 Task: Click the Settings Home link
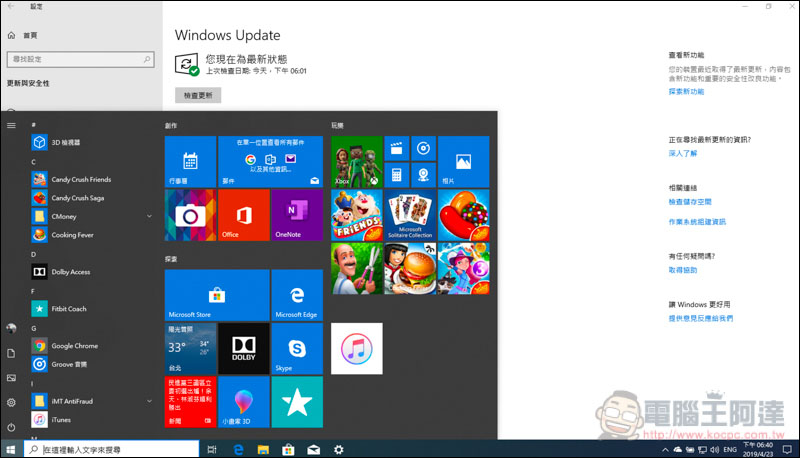pyautogui.click(x=23, y=35)
